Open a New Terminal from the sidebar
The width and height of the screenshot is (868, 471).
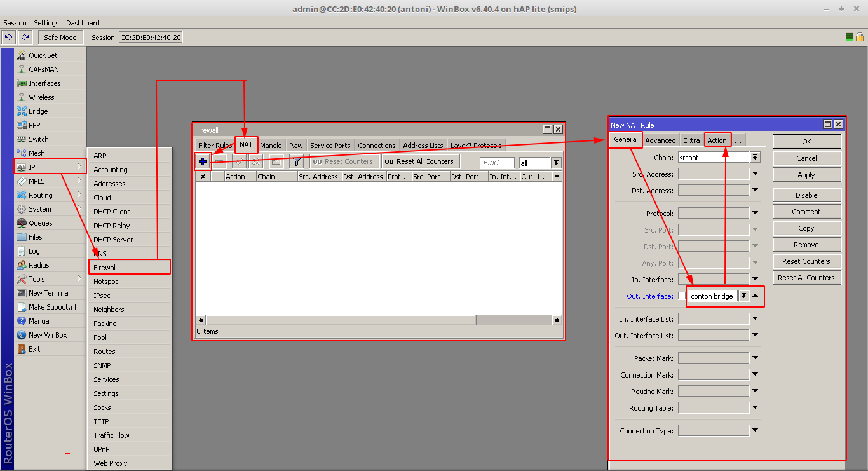pos(49,292)
